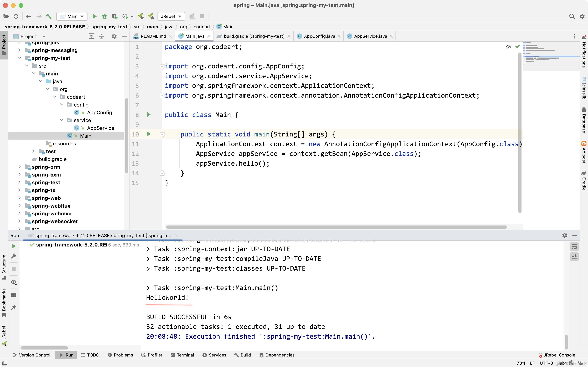Open the Main run configuration dropdown
Screen dimensions: 588x367
point(72,16)
